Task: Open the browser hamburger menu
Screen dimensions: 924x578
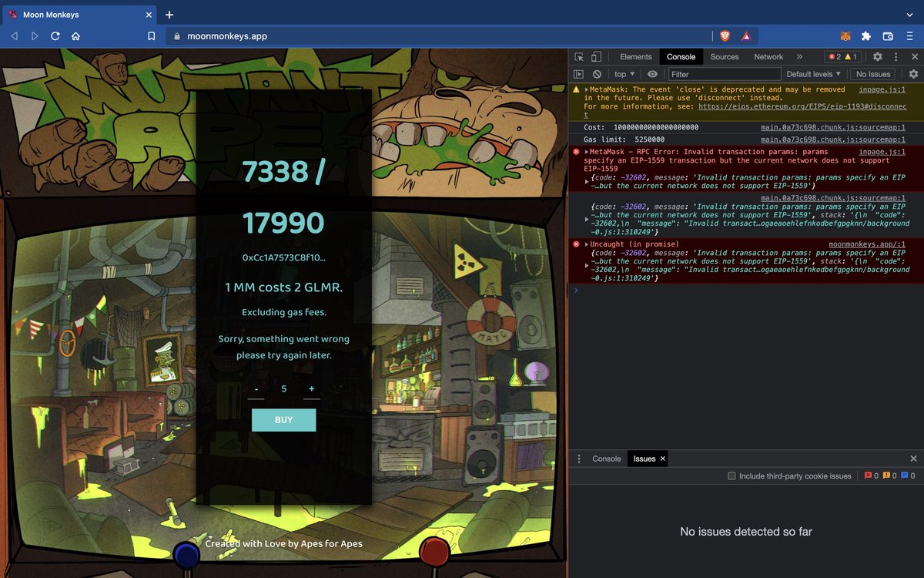Action: (x=909, y=36)
